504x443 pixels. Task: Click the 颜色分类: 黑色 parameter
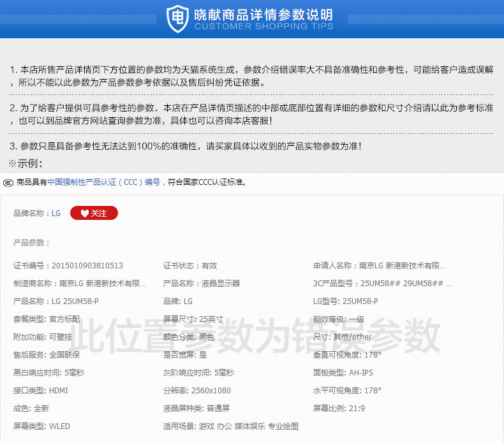coord(189,337)
